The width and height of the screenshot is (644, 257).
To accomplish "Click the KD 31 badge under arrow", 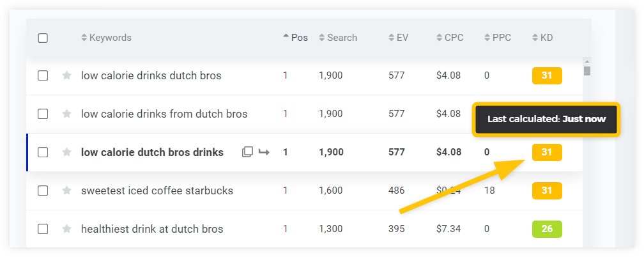I will click(547, 153).
